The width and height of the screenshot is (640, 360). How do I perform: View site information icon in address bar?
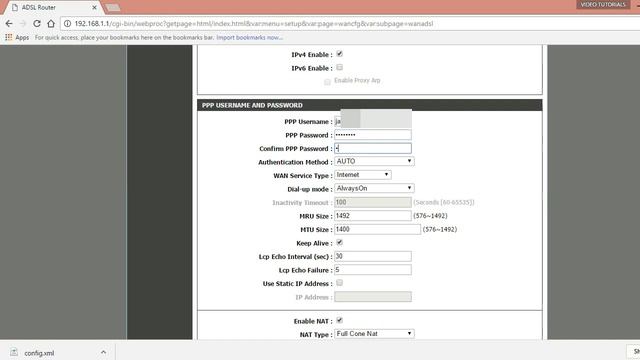point(67,24)
